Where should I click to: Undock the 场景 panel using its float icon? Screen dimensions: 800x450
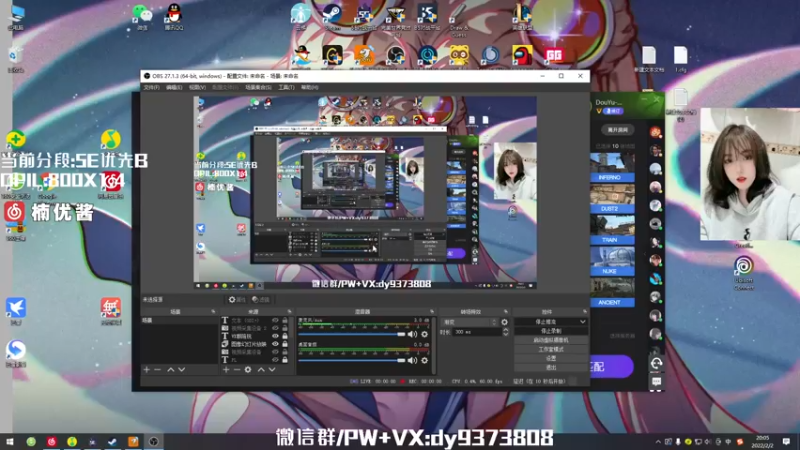213,311
